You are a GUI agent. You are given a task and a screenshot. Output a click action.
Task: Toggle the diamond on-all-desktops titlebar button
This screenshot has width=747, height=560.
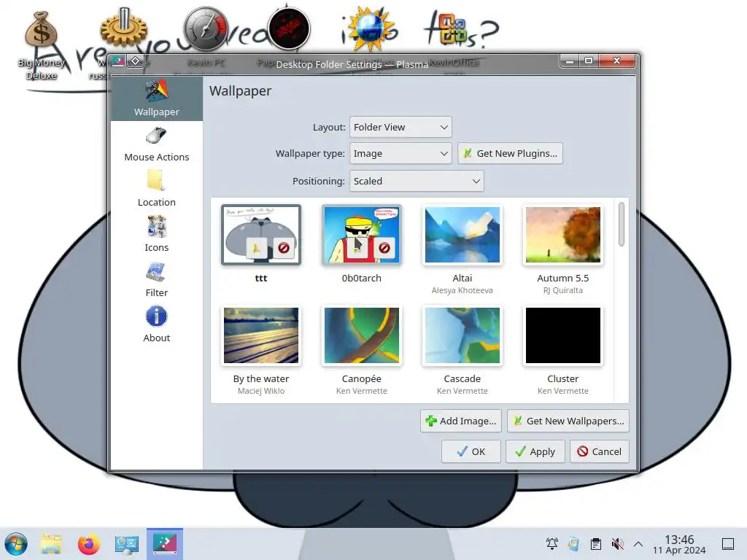click(135, 61)
